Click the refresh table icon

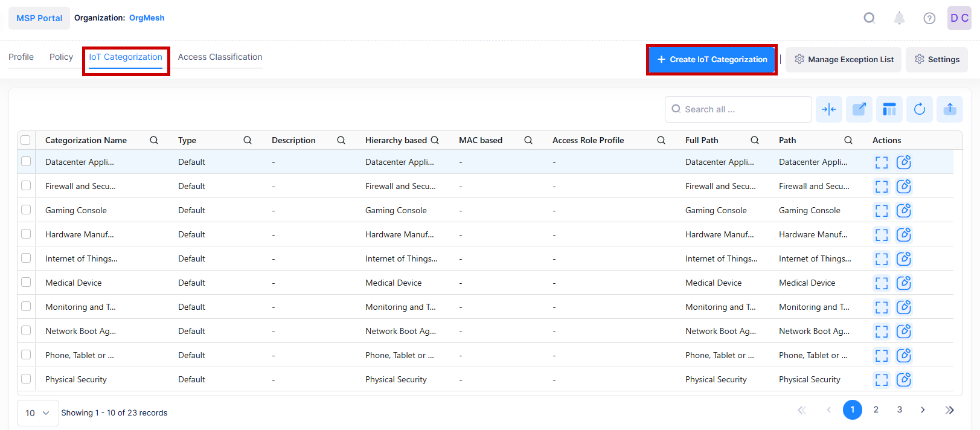(x=919, y=109)
